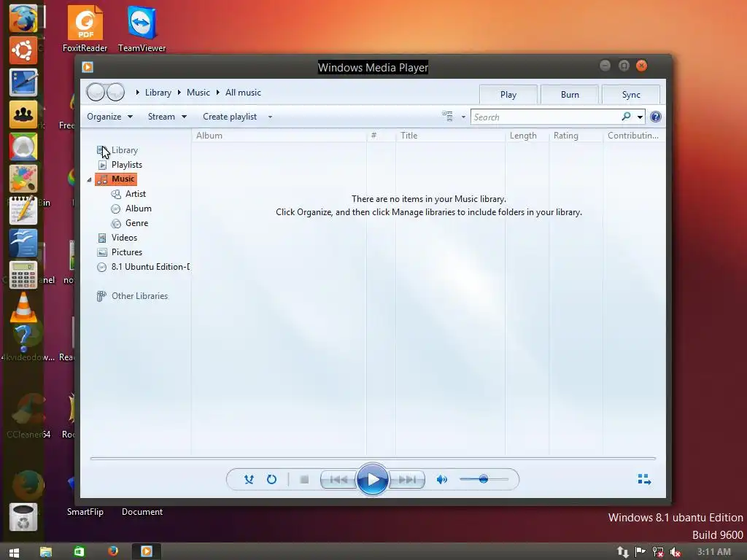
Task: Sort by Title column header
Action: (450, 135)
